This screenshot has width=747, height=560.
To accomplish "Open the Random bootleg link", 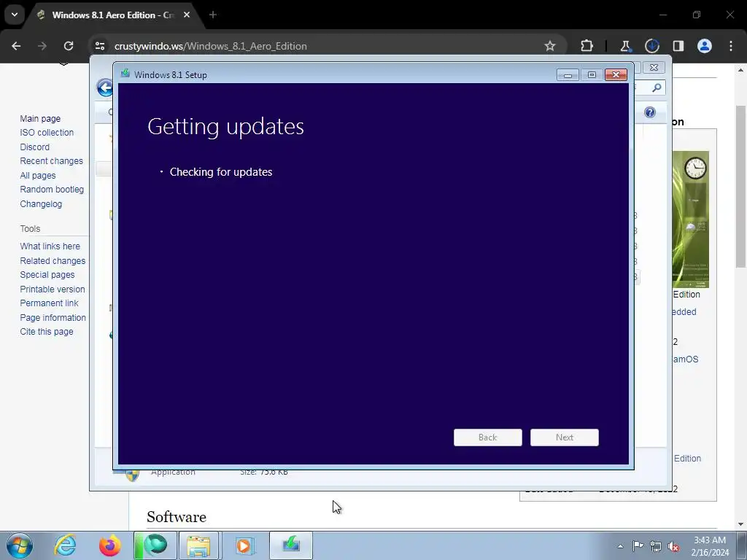I will [x=52, y=189].
